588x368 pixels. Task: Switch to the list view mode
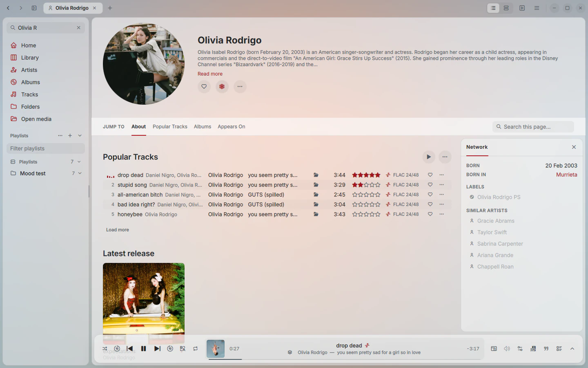[493, 8]
